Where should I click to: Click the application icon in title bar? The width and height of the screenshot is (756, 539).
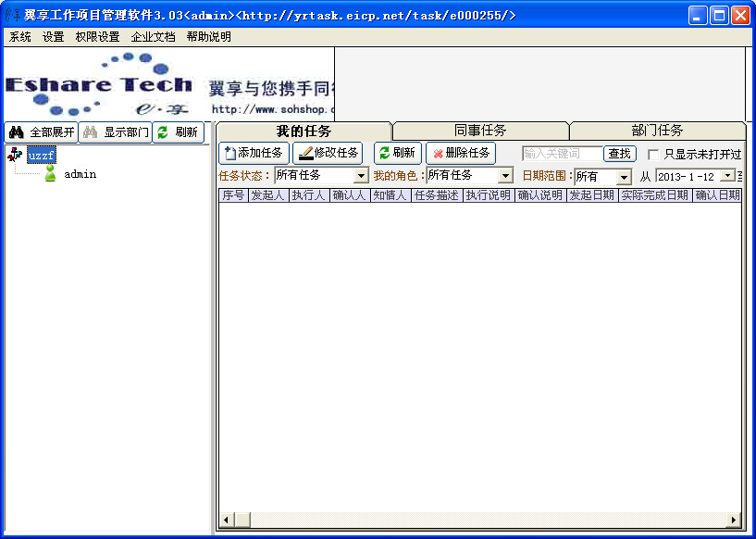13,15
